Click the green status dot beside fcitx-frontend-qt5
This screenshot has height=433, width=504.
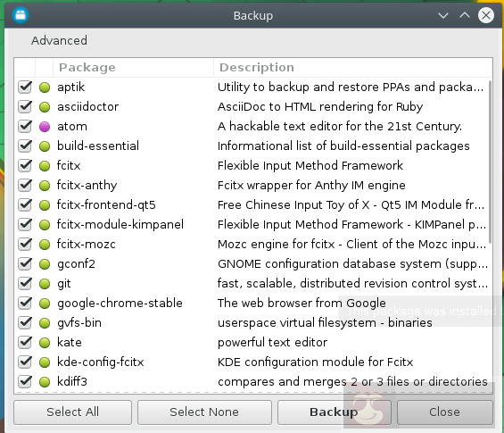(45, 205)
